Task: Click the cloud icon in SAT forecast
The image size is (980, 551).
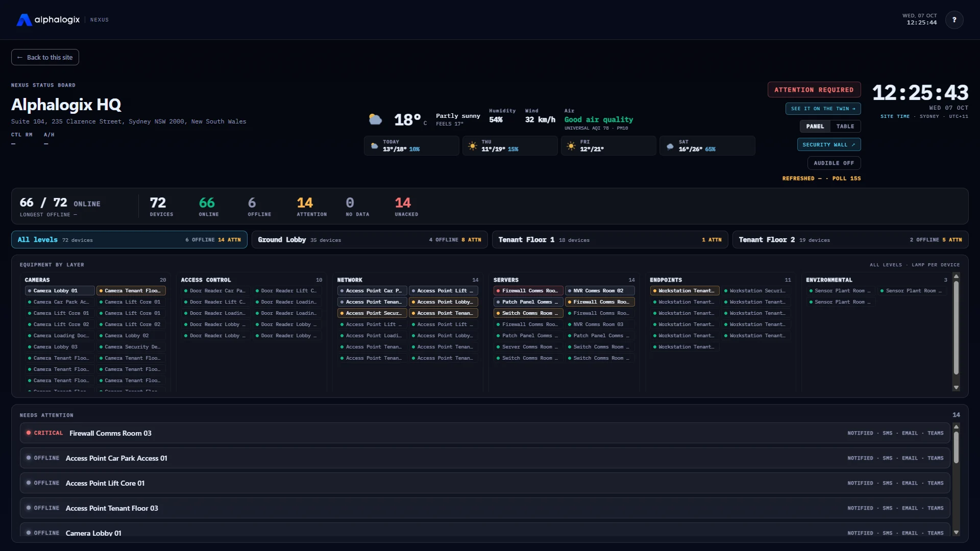Action: click(x=670, y=146)
